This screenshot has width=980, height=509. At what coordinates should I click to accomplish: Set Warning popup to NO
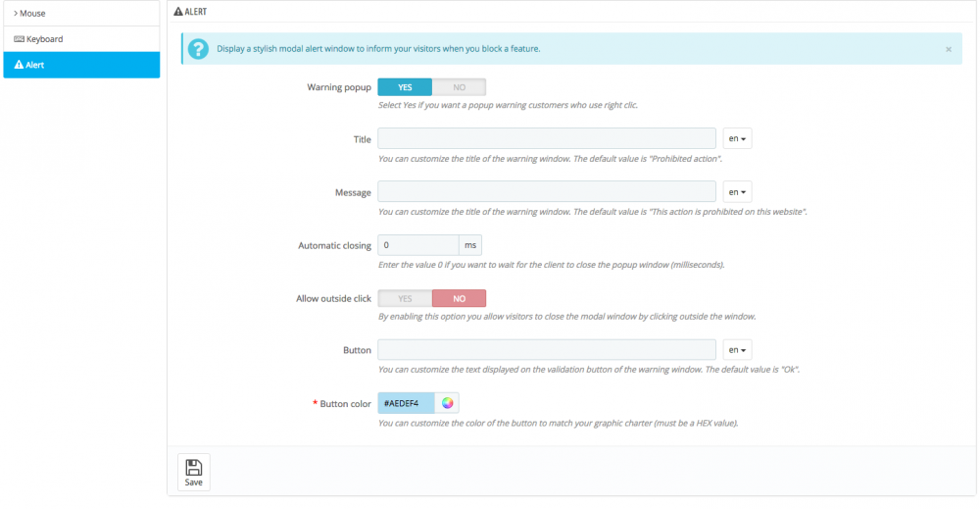coord(459,87)
